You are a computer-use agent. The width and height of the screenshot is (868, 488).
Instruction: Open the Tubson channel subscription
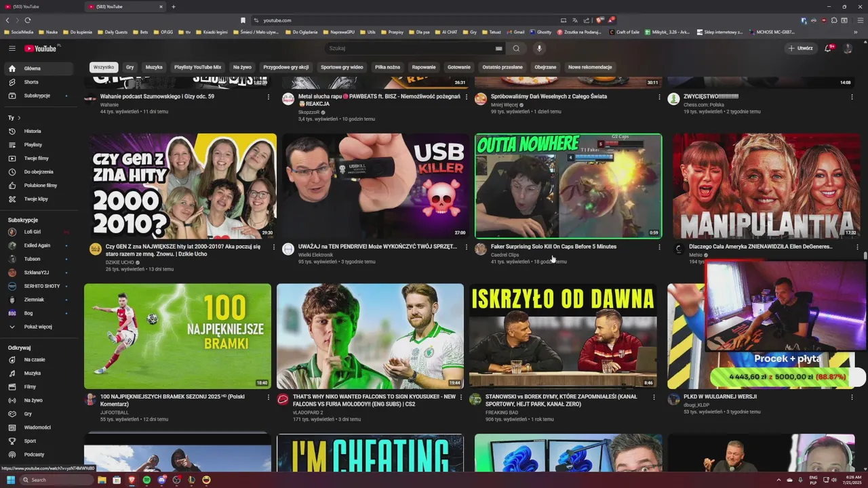point(39,259)
